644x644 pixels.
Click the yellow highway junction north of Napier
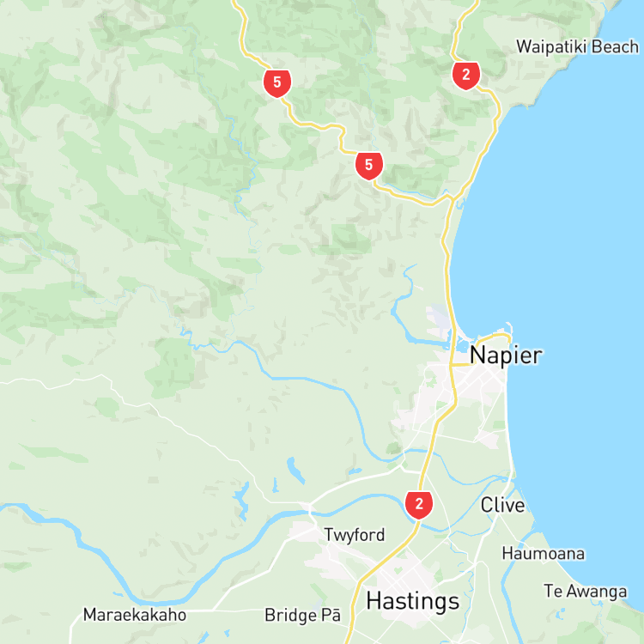[x=452, y=199]
